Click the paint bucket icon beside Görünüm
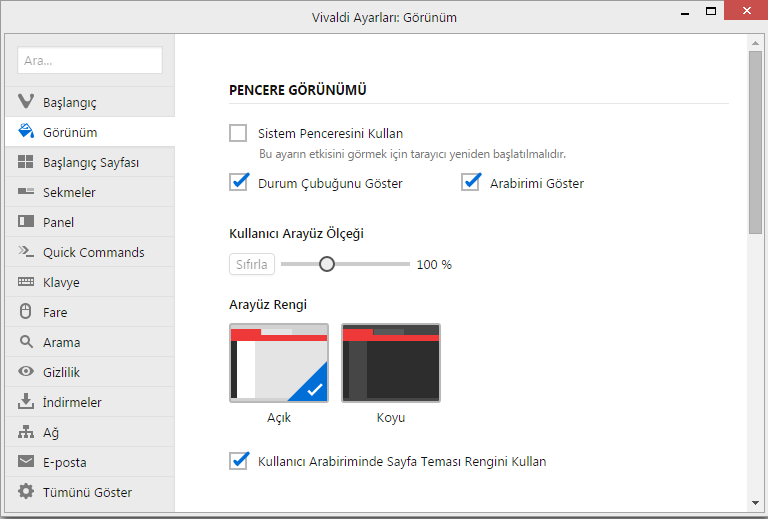The height and width of the screenshot is (519, 768). pos(26,131)
